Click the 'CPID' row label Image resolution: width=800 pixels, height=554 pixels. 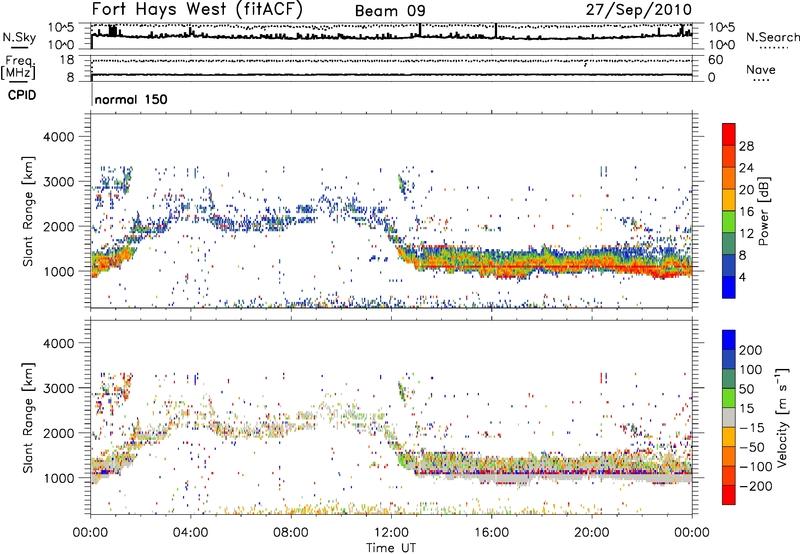click(x=22, y=95)
